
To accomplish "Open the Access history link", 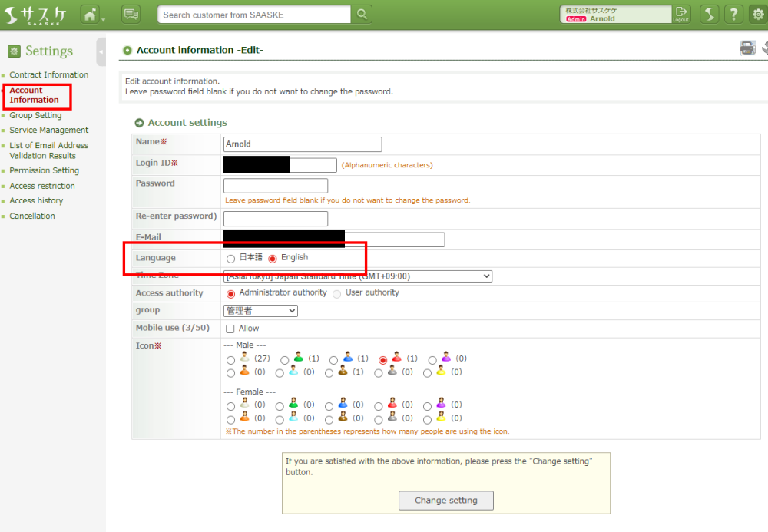I will pos(36,200).
